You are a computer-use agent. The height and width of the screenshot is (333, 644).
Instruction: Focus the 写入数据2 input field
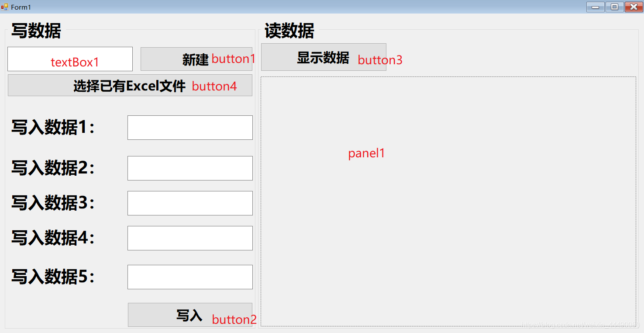[190, 168]
